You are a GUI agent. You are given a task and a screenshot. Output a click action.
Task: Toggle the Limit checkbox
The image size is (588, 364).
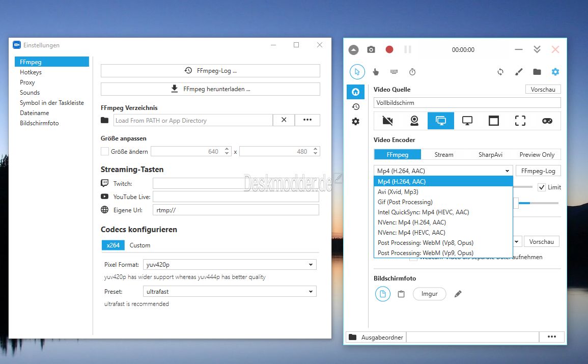pyautogui.click(x=542, y=187)
